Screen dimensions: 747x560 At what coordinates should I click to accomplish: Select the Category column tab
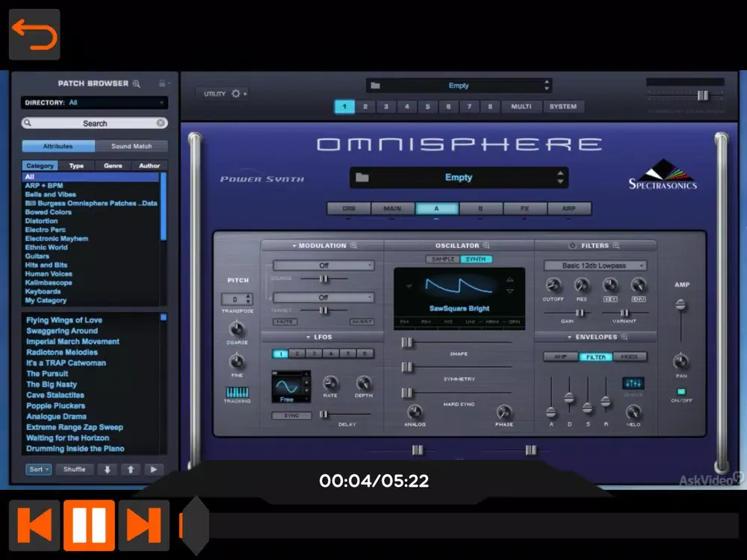tap(40, 166)
